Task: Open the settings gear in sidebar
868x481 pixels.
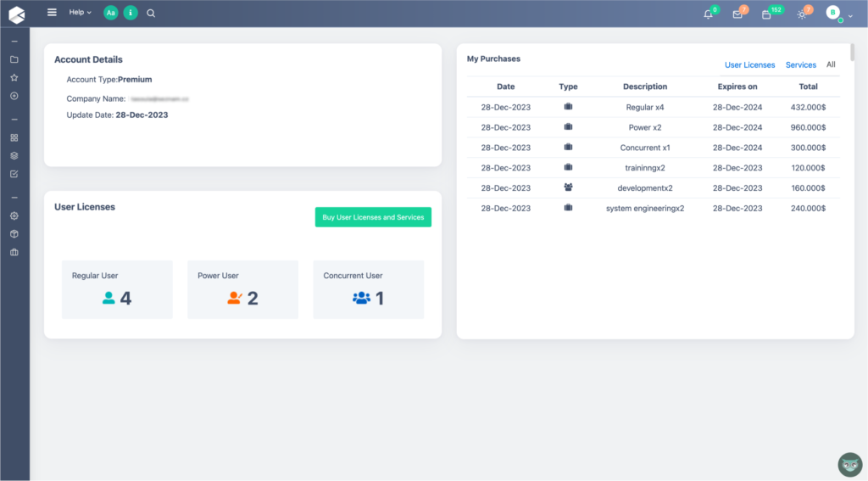Action: (x=14, y=215)
